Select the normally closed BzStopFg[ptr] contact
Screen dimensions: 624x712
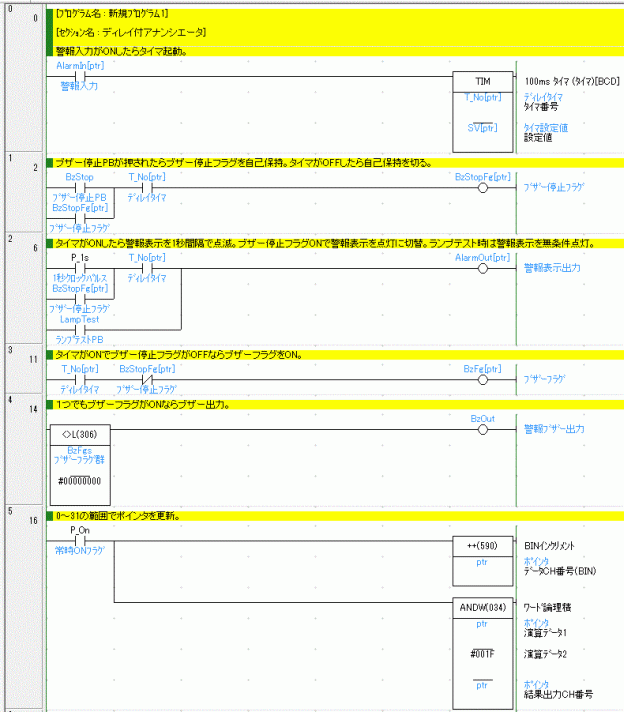coord(147,380)
